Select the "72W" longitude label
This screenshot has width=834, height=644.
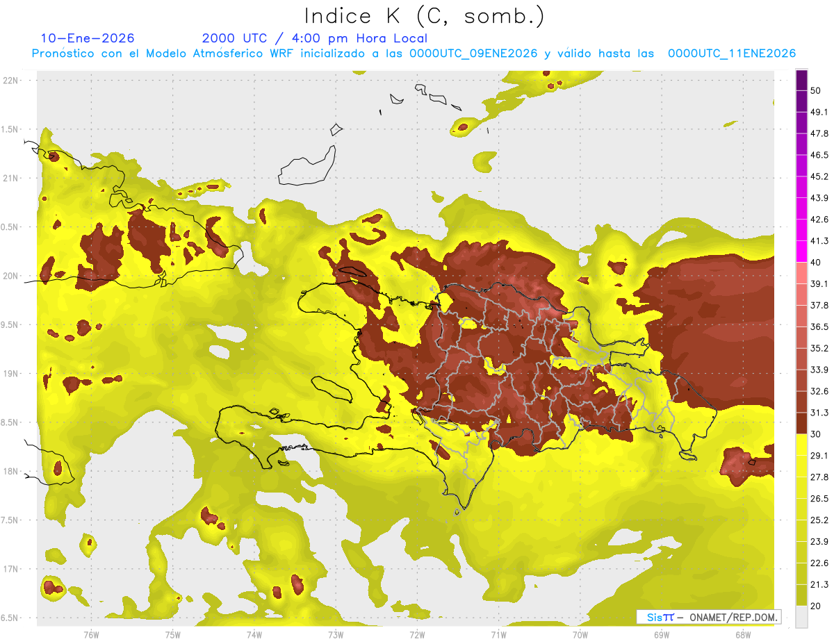tap(417, 634)
